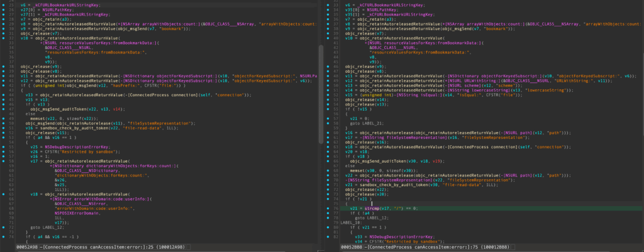Toggle breakpoint dot at left pane line 51
644x252 pixels.
pos(4,128)
